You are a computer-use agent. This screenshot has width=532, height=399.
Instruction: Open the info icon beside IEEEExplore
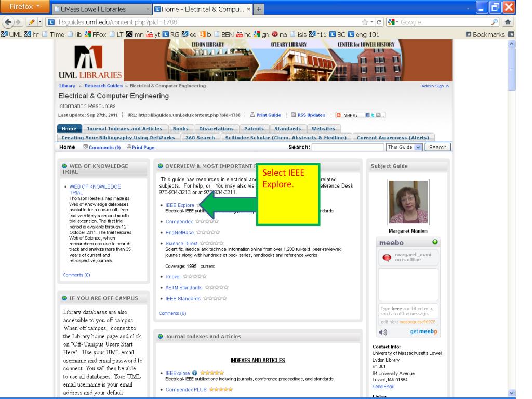click(194, 373)
